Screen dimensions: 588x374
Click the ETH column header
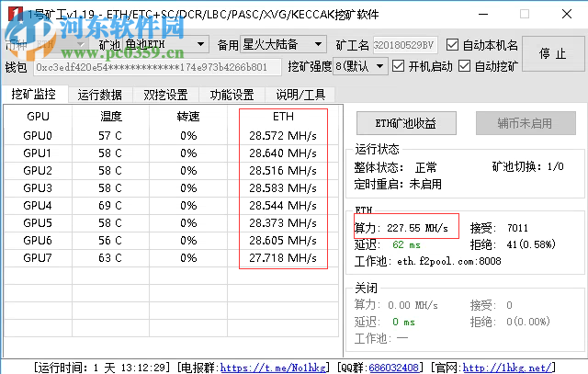coord(283,117)
